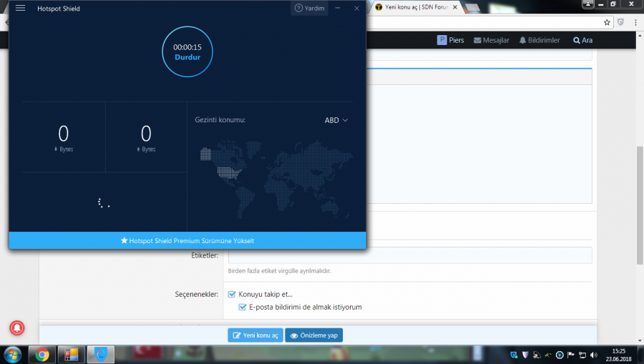
Task: Submit with the Yeni konu aç button
Action: (x=255, y=335)
